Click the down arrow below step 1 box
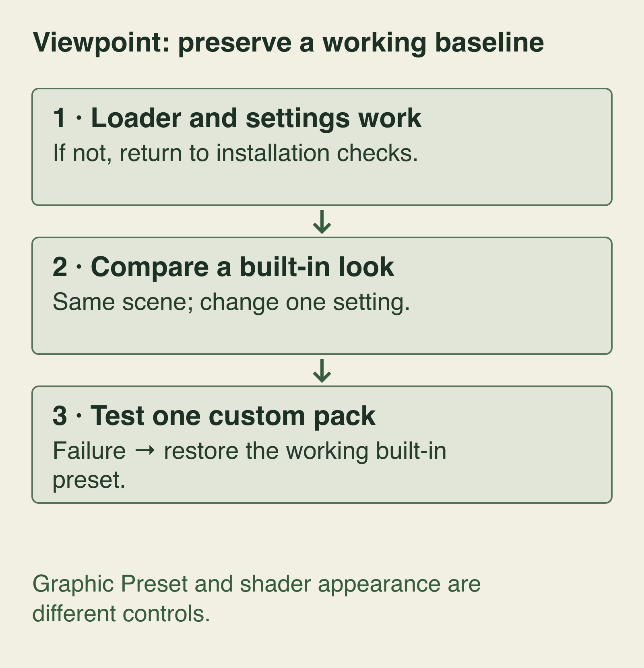This screenshot has height=668, width=644. coord(322,222)
